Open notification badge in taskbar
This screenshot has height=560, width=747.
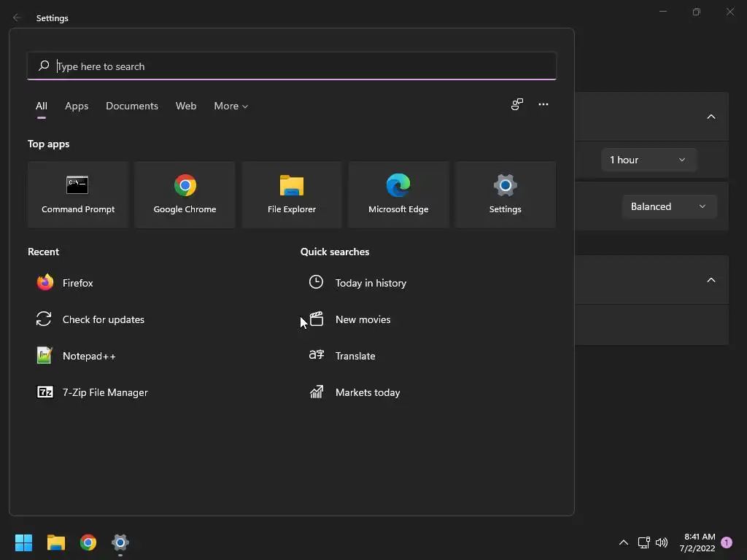pyautogui.click(x=727, y=542)
